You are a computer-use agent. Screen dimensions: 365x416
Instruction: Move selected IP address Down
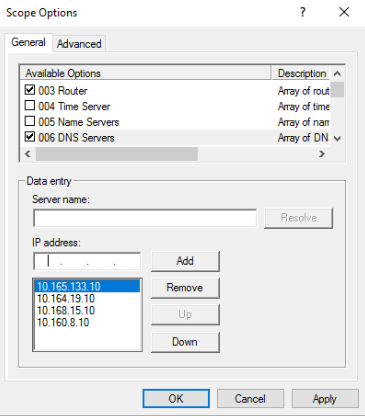coord(185,342)
